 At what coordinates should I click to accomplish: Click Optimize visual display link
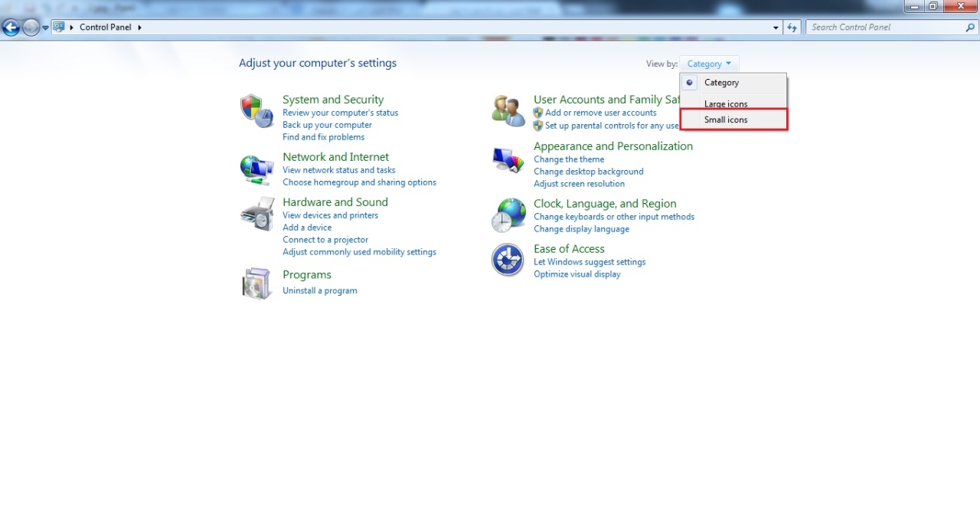577,274
